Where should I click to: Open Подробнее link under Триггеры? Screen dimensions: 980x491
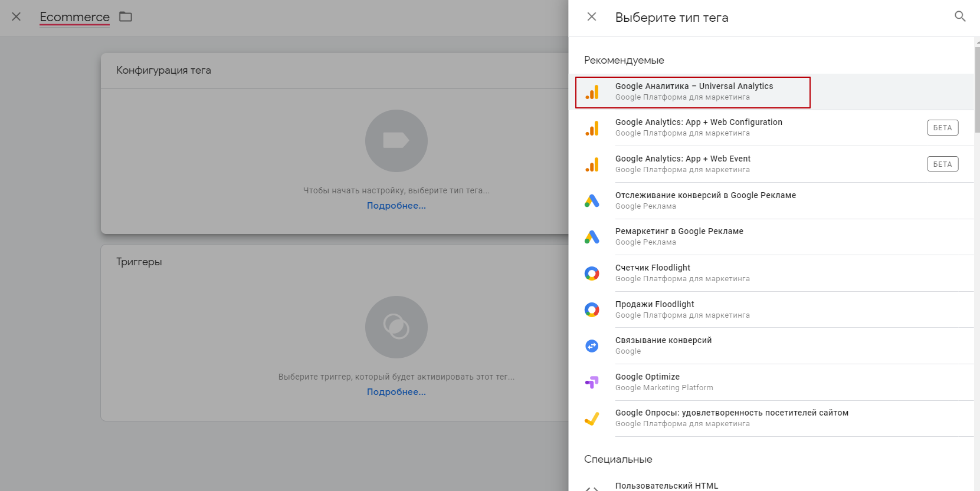(x=396, y=392)
